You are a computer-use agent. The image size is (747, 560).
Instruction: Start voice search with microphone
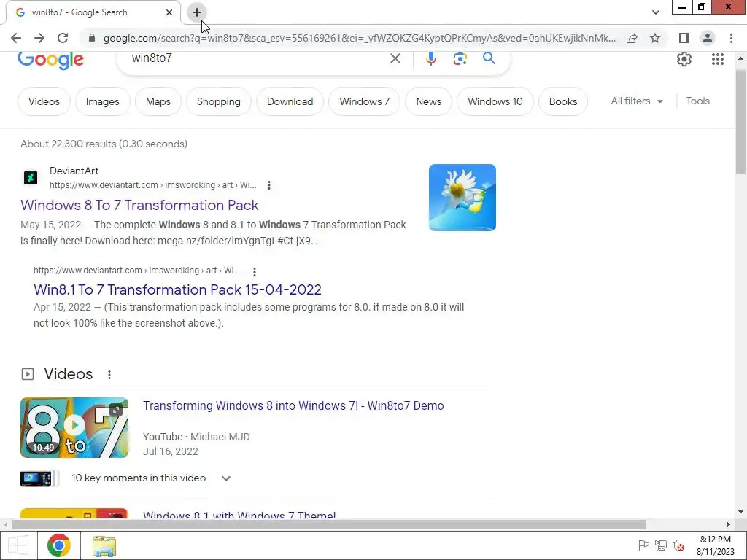[430, 58]
